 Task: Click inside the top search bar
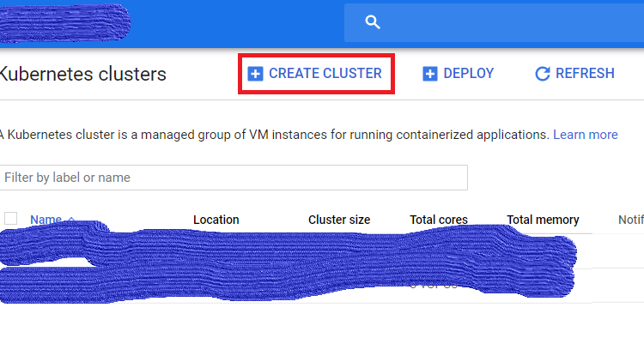point(494,22)
